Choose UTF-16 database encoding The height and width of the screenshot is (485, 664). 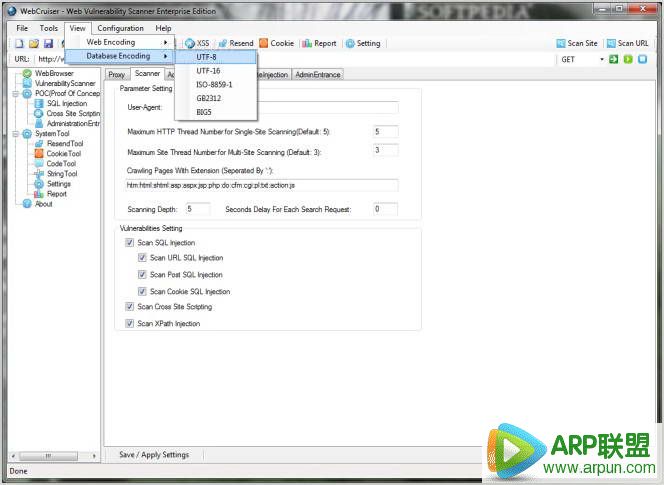[216, 71]
